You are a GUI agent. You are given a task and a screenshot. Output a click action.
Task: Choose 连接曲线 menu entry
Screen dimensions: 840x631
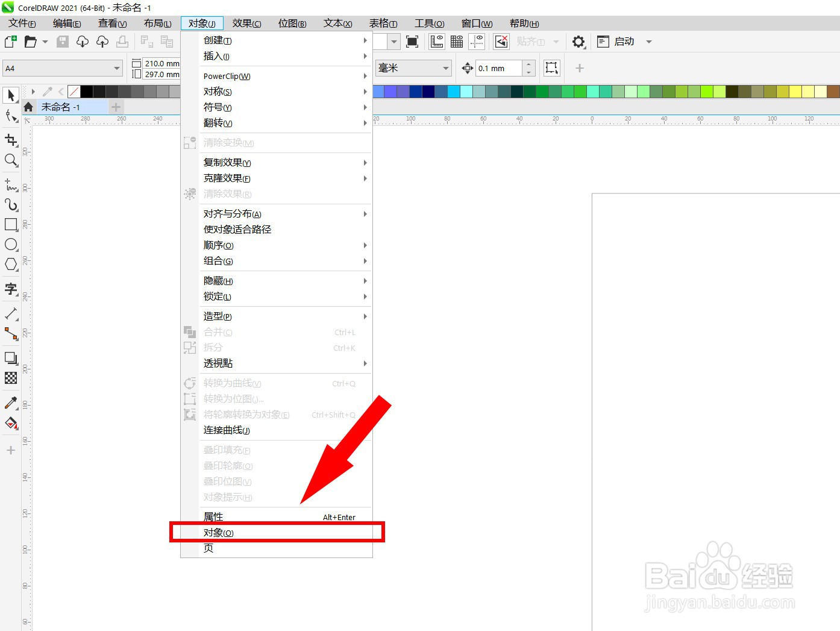[x=277, y=430]
